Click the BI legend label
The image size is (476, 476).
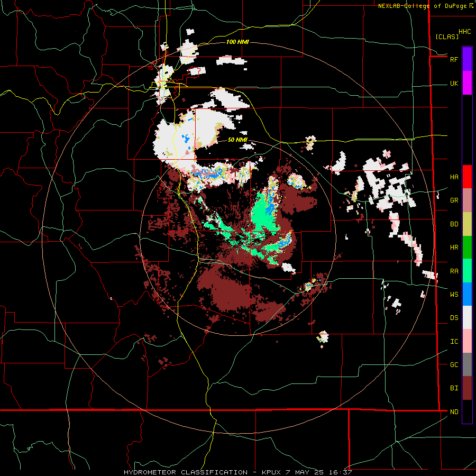tap(454, 388)
